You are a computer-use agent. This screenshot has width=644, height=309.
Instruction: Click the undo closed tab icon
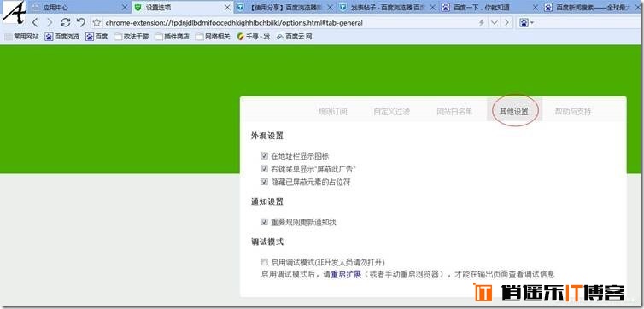(x=81, y=22)
